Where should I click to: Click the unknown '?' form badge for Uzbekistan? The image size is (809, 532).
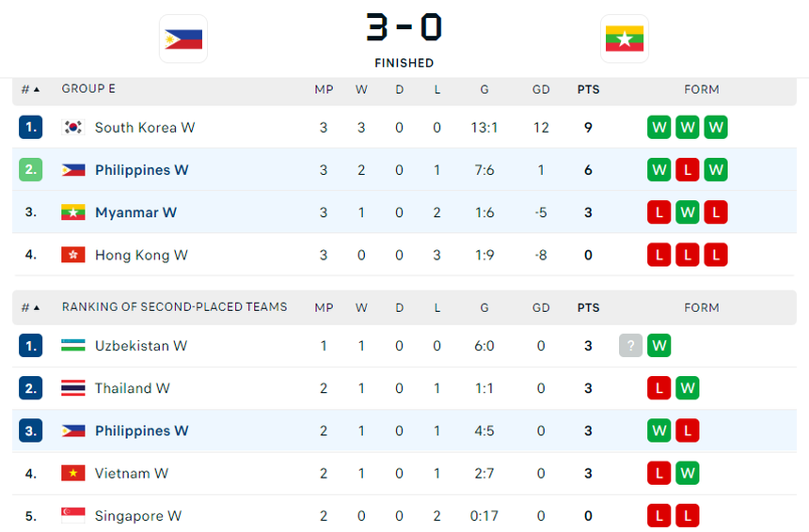pyautogui.click(x=630, y=346)
